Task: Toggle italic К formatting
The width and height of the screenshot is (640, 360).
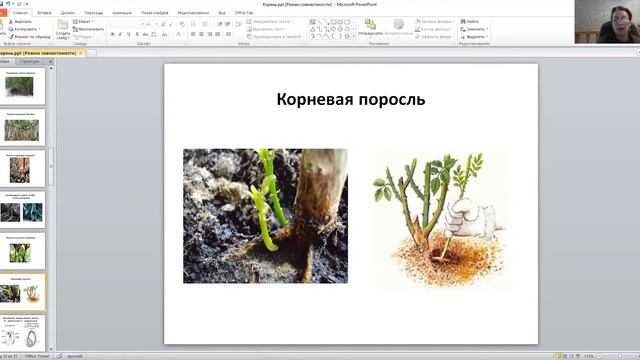Action: 120,34
